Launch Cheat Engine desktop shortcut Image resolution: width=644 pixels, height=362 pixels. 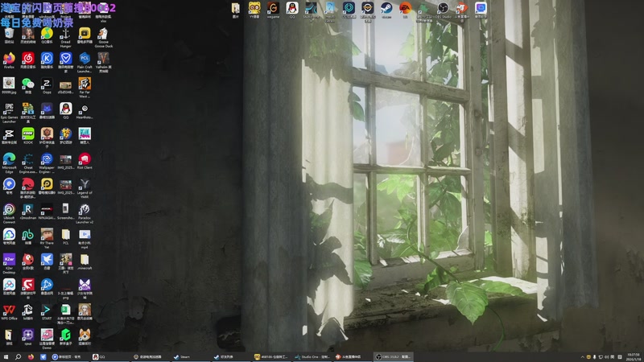click(x=28, y=162)
